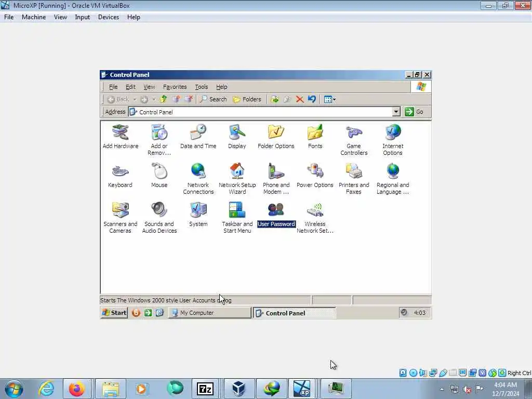Show hidden tray icons arrow

tap(442, 389)
